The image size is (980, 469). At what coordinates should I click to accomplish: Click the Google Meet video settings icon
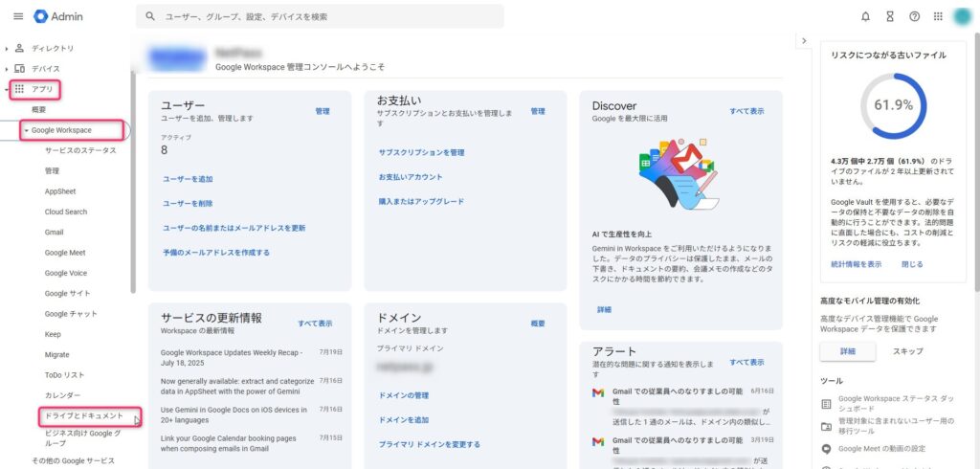pos(826,449)
